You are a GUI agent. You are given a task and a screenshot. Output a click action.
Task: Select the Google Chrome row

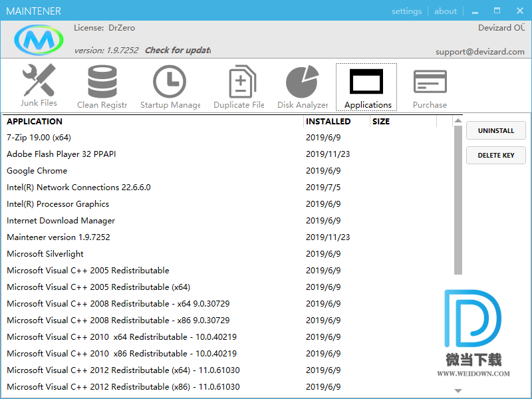(x=227, y=171)
